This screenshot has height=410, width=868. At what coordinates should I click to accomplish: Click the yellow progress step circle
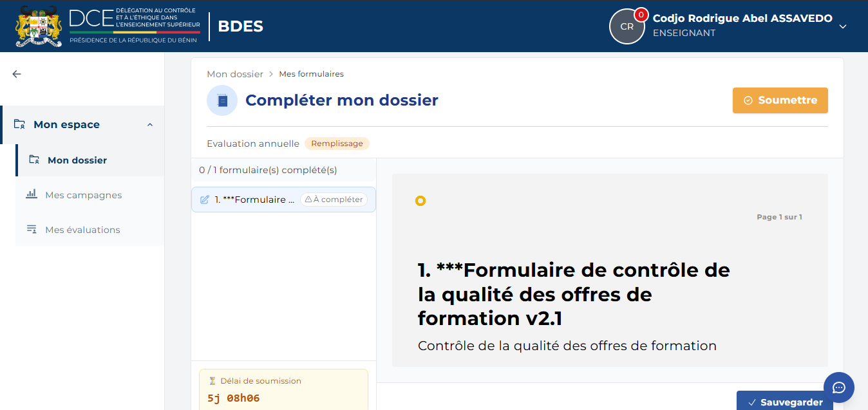click(420, 201)
